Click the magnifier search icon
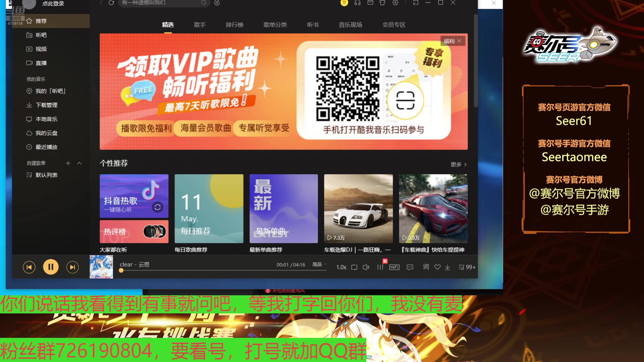The width and height of the screenshot is (644, 362). 204,3
